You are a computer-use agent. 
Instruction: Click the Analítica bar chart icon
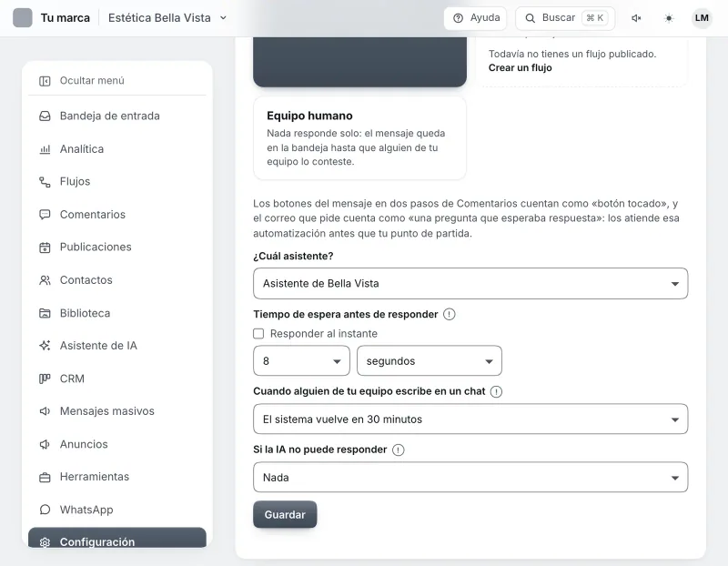click(x=45, y=149)
